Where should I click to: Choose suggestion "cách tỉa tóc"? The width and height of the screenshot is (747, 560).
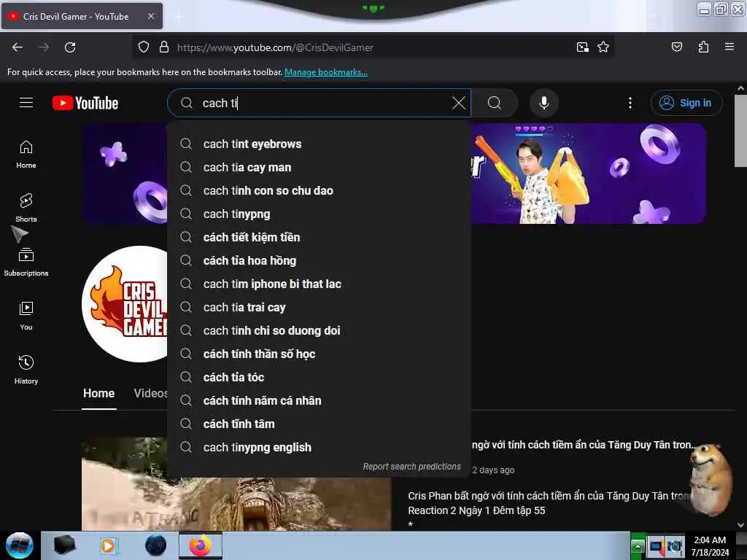[319, 377]
